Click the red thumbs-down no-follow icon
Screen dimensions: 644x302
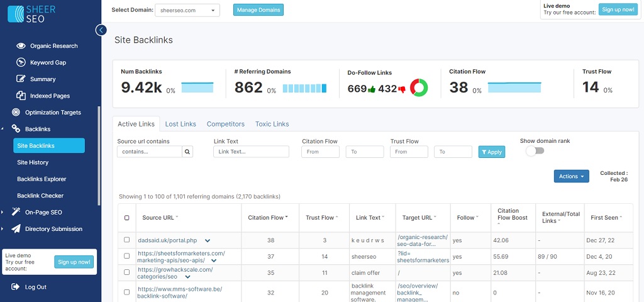[x=402, y=89]
